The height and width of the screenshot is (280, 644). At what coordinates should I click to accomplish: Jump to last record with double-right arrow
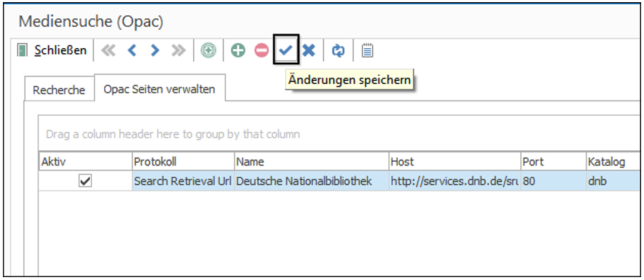[178, 50]
